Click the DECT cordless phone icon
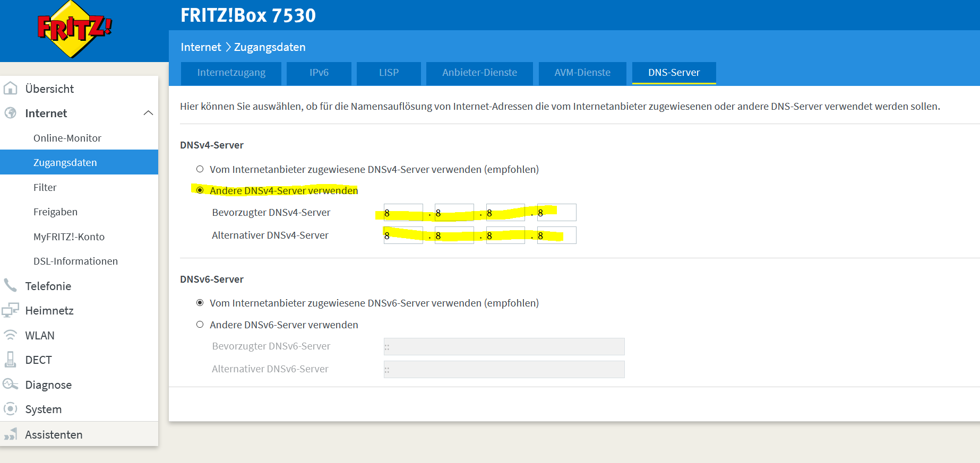 [10, 360]
